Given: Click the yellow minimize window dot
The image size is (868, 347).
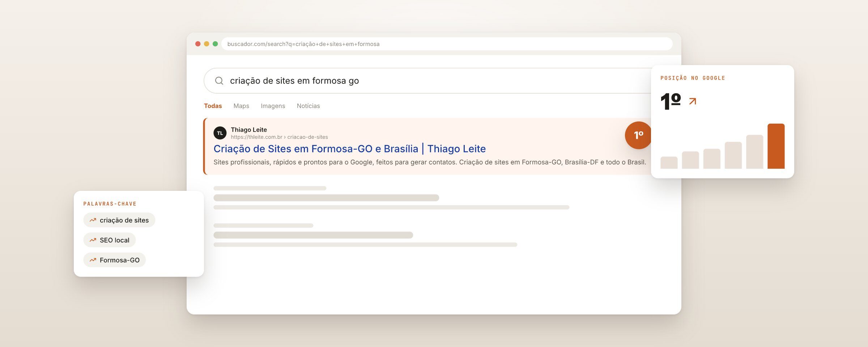Looking at the screenshot, I should [x=207, y=44].
